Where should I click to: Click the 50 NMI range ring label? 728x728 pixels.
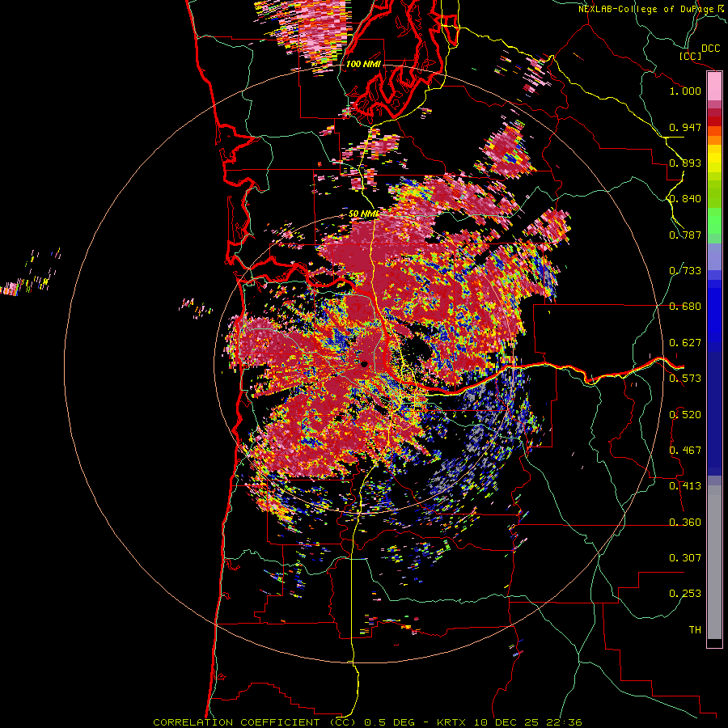(x=363, y=214)
